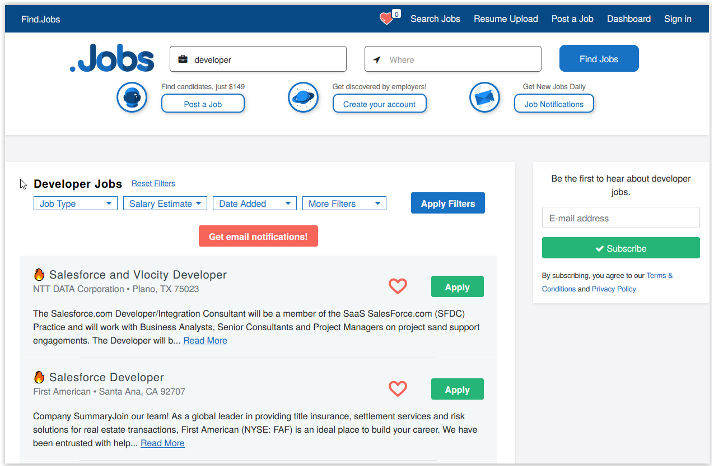The image size is (712, 466).
Task: Open the saved jobs heart icon in header
Action: [x=386, y=19]
